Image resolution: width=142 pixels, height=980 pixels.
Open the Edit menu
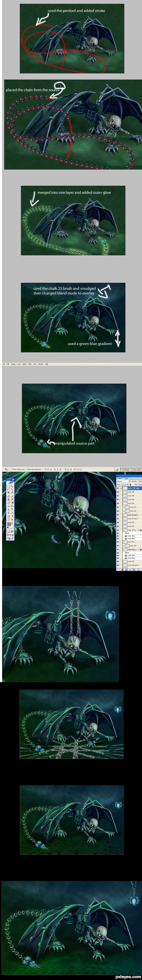point(8,364)
